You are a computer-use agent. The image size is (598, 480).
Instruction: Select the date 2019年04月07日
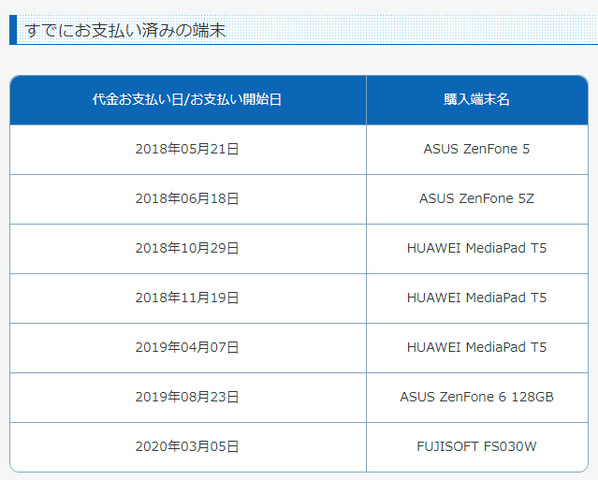pos(187,347)
